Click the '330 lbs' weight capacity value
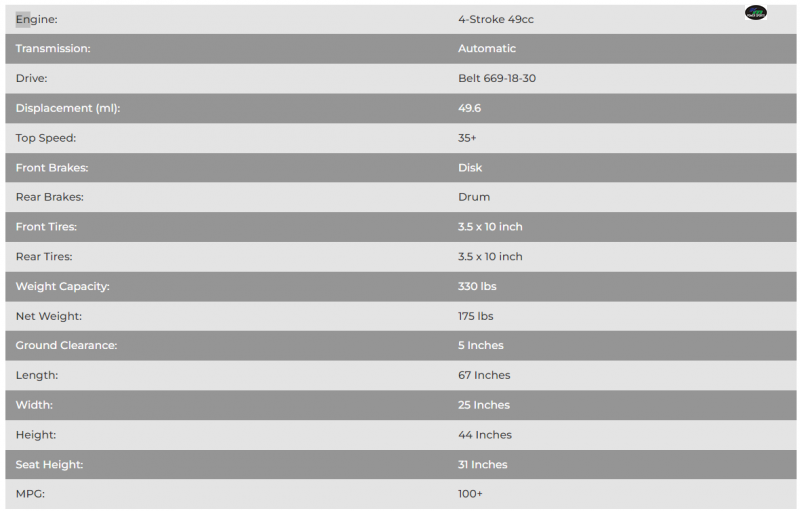Viewport: 800px width, 511px height. coord(477,286)
